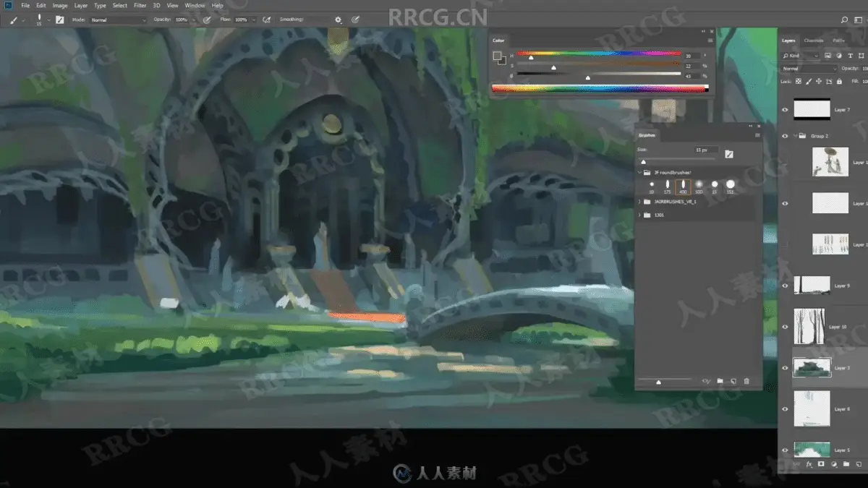
Task: Toggle the brush settings panel icon in options bar
Action: click(x=59, y=20)
